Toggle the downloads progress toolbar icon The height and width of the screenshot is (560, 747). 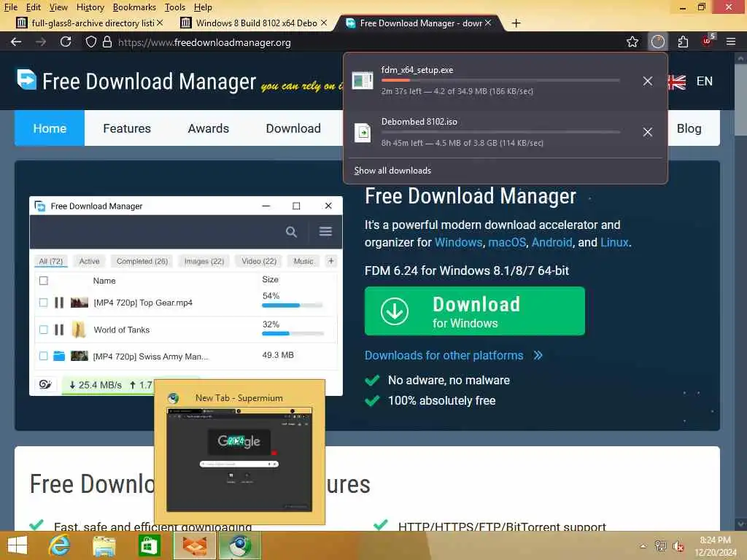(x=657, y=42)
